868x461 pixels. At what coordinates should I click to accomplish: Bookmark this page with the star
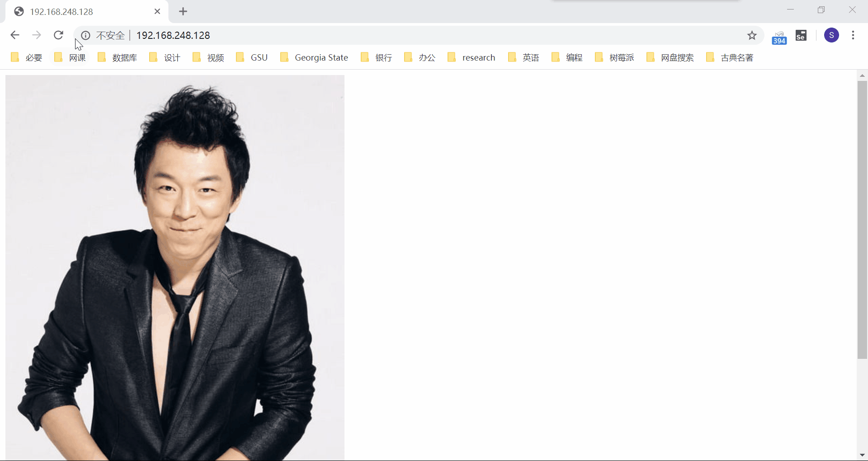click(752, 35)
